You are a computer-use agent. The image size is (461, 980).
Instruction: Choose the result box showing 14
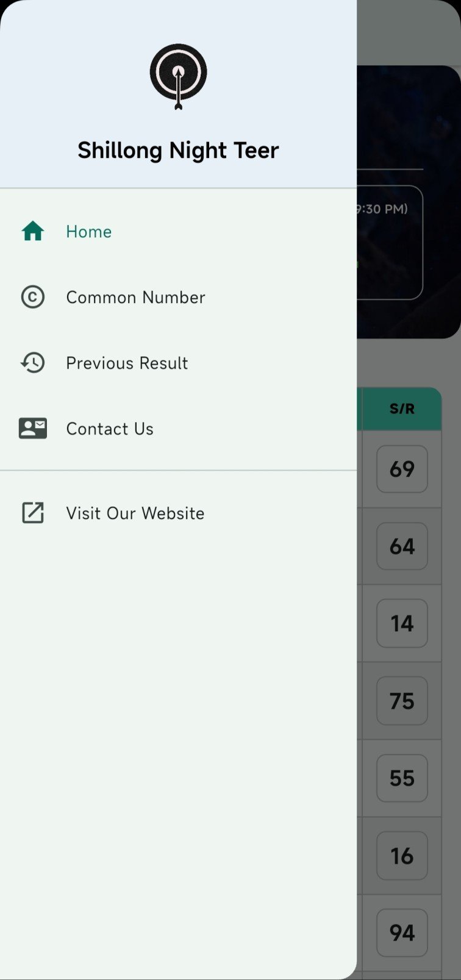[x=402, y=623]
